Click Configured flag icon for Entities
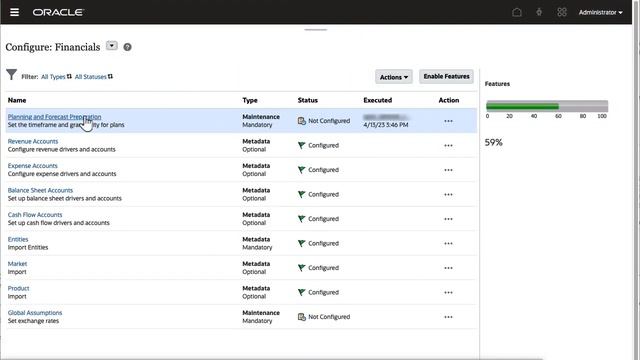Image resolution: width=640 pixels, height=360 pixels. point(302,243)
